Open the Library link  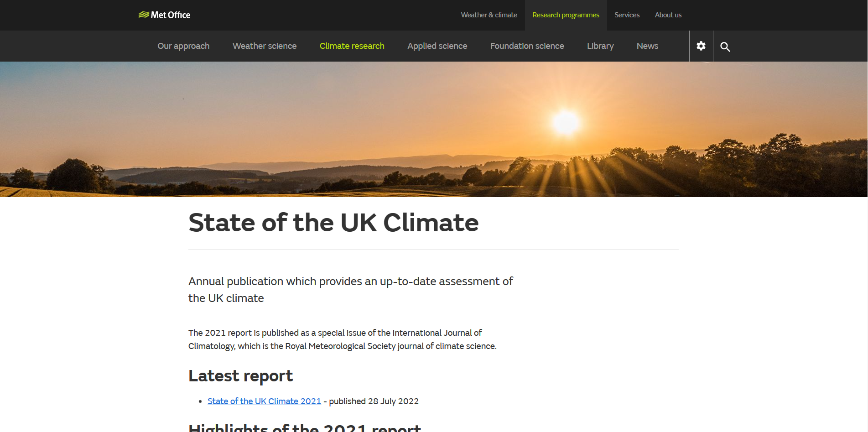pyautogui.click(x=600, y=46)
